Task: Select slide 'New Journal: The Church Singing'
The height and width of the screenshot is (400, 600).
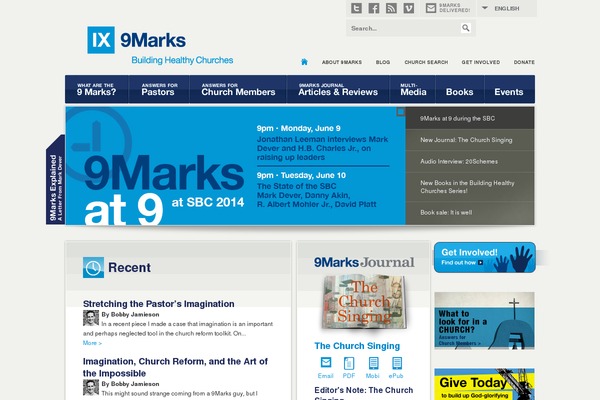Action: pyautogui.click(x=470, y=140)
